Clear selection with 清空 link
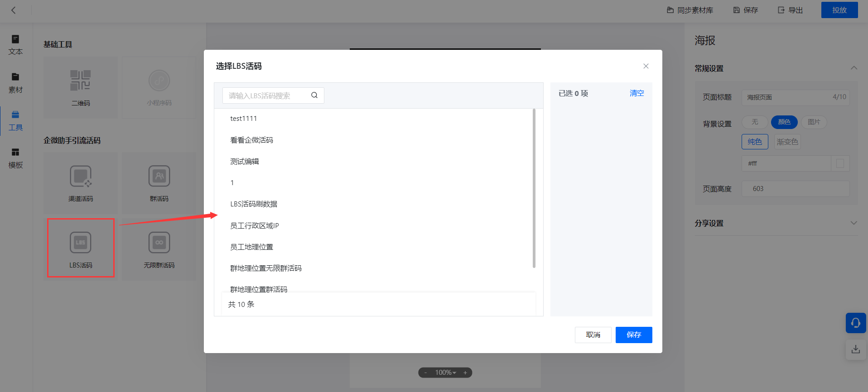 pos(637,93)
